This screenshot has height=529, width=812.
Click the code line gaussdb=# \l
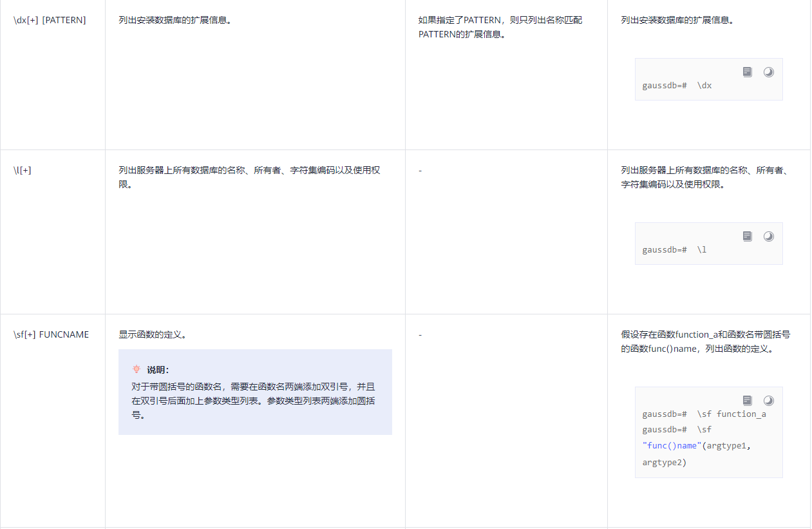[x=674, y=249]
